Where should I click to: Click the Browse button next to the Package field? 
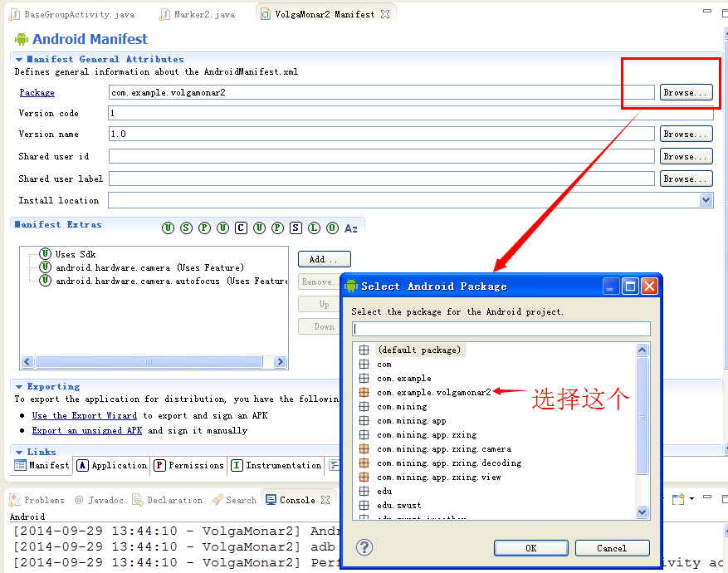686,92
